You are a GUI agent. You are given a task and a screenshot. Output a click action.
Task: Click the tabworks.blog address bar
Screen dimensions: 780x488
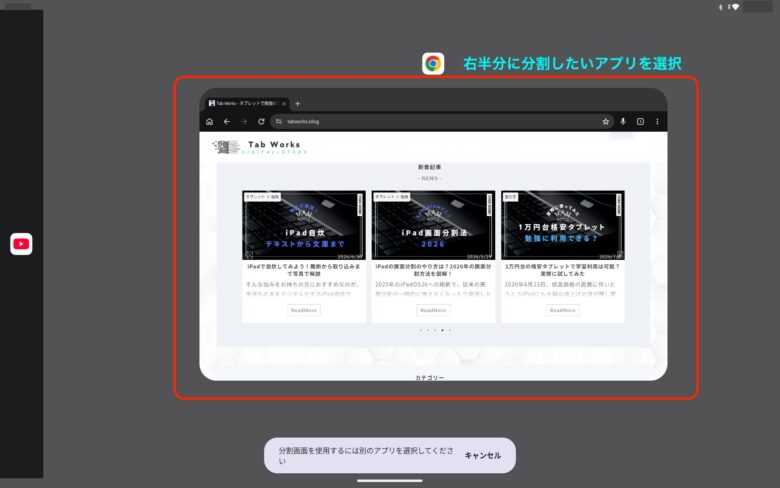[442, 121]
